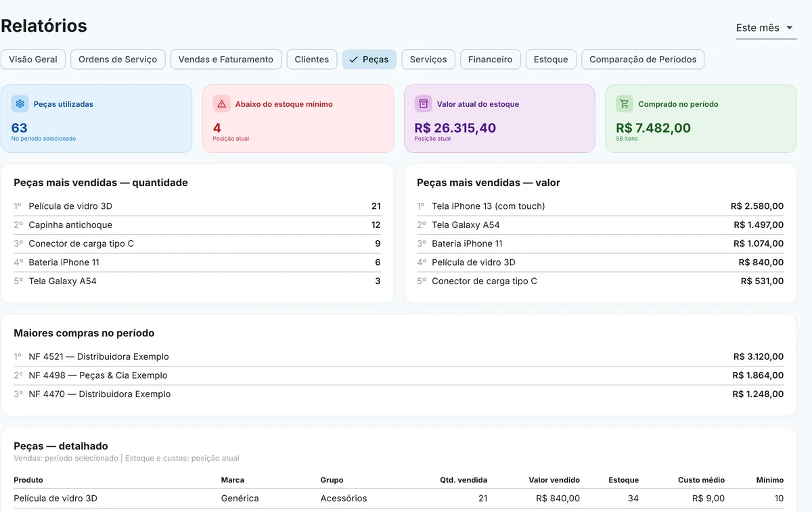Click the warning triangle icon on stock minimum card
The image size is (812, 512).
coord(221,103)
